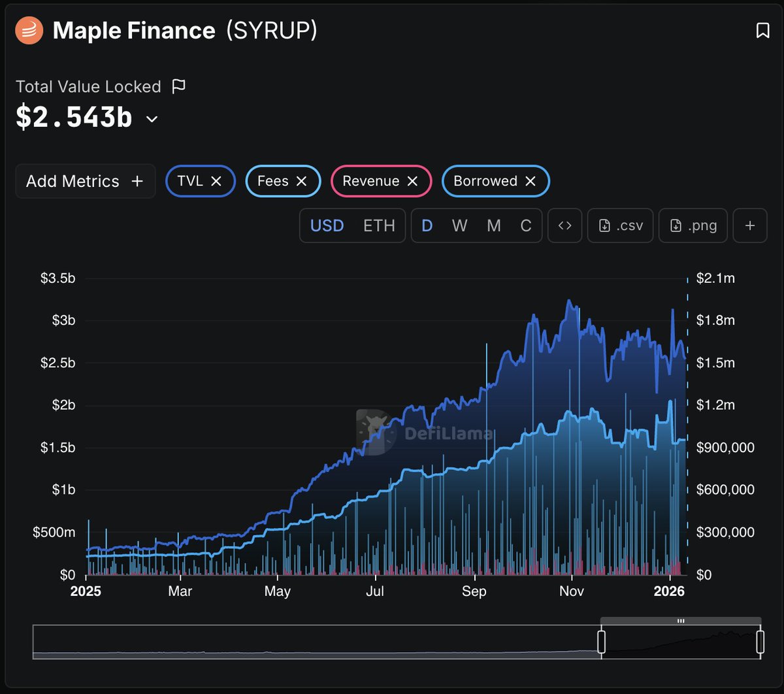Open the Add Metrics menu

(x=85, y=181)
